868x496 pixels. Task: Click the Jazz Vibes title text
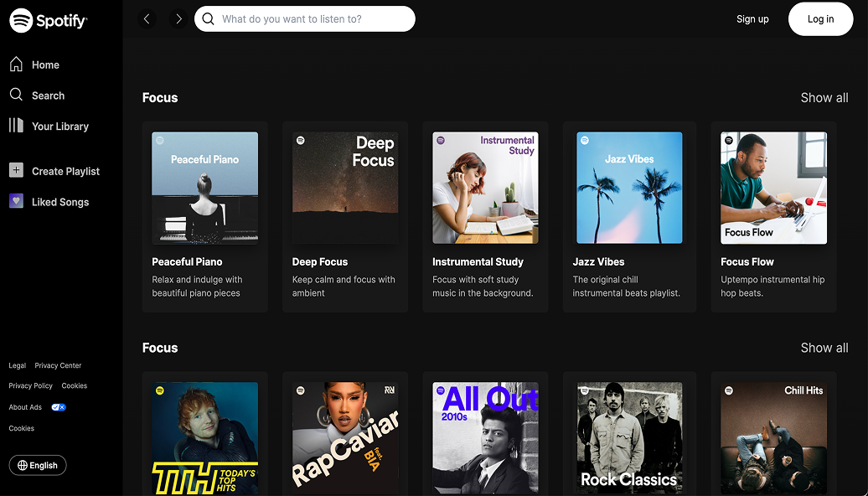point(598,262)
